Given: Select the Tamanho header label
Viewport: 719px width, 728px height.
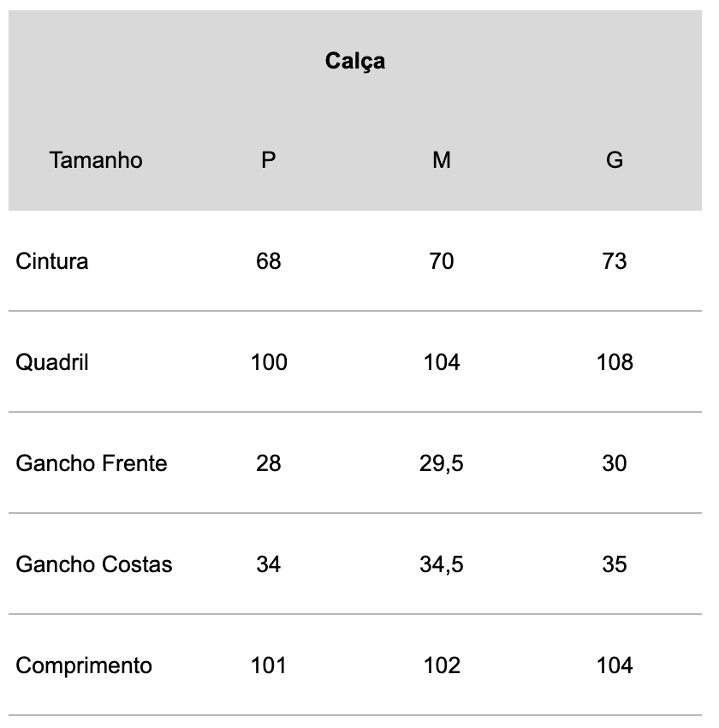Looking at the screenshot, I should (96, 160).
